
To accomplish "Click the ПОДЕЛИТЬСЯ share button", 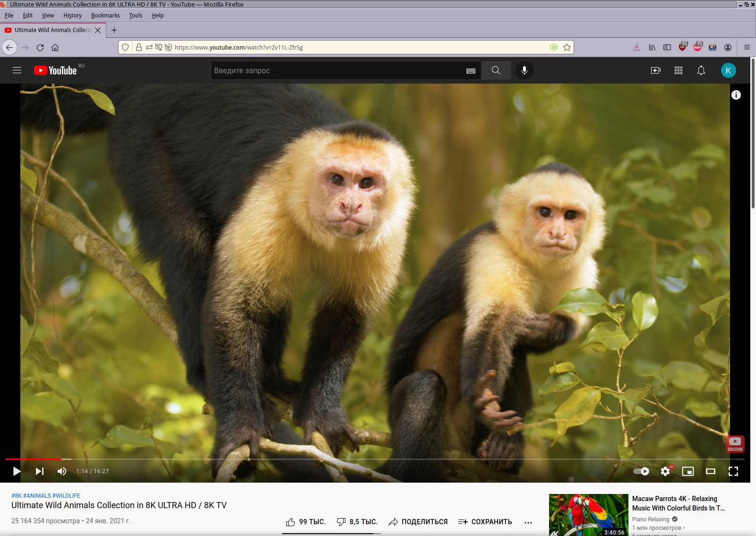I will [x=418, y=522].
